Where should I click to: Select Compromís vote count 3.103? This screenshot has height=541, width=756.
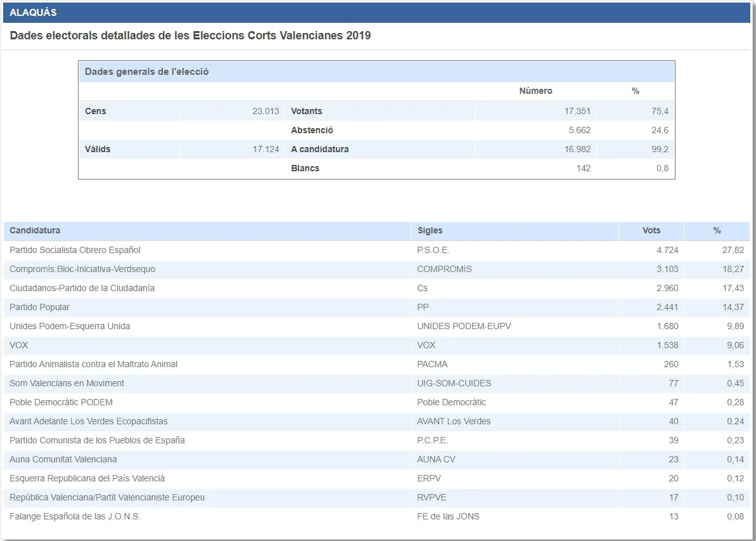point(667,269)
